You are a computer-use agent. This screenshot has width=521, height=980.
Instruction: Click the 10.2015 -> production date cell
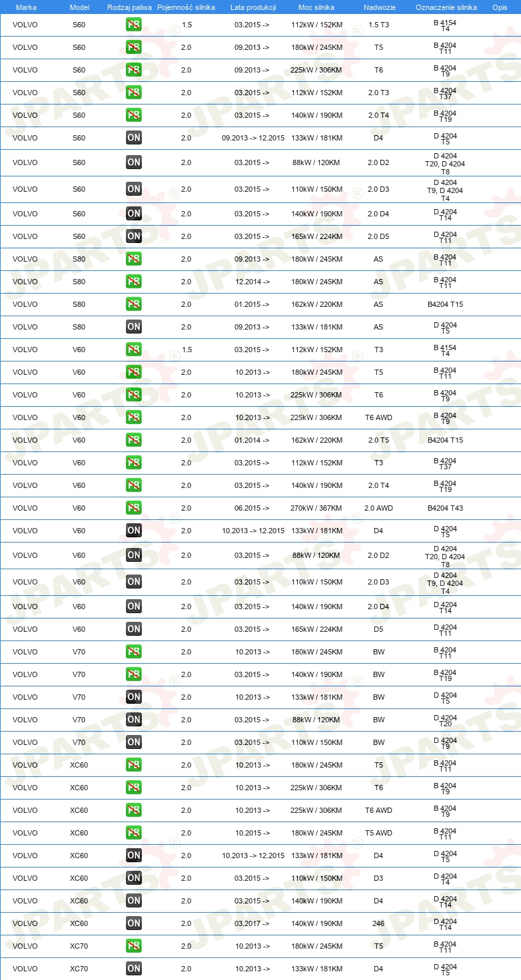pyautogui.click(x=252, y=833)
